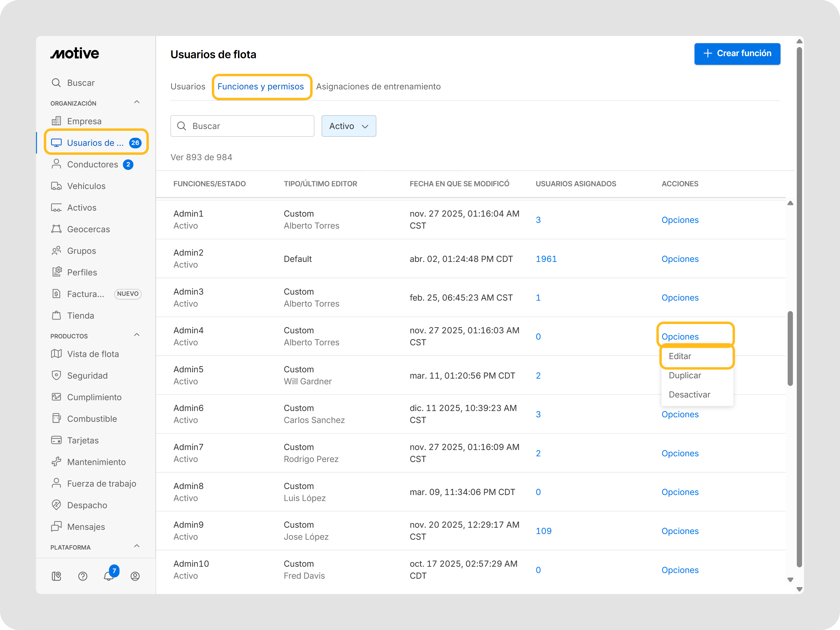Click the map location icon in bottom bar

(x=56, y=576)
